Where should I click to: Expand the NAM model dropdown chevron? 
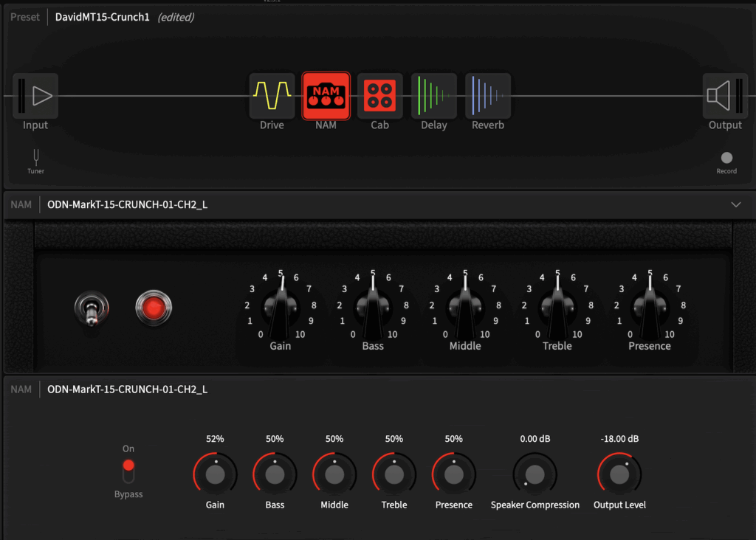[x=736, y=205]
